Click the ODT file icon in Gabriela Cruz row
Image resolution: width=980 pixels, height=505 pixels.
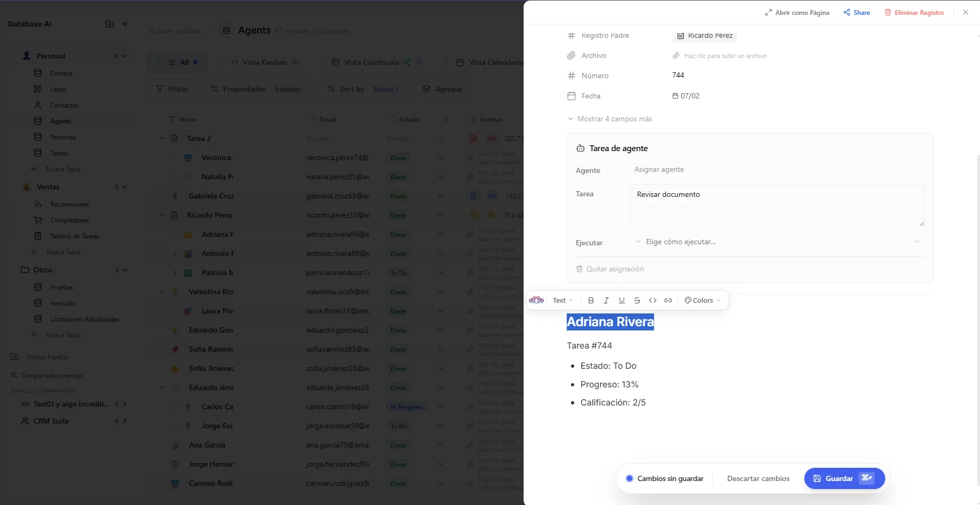pyautogui.click(x=473, y=196)
